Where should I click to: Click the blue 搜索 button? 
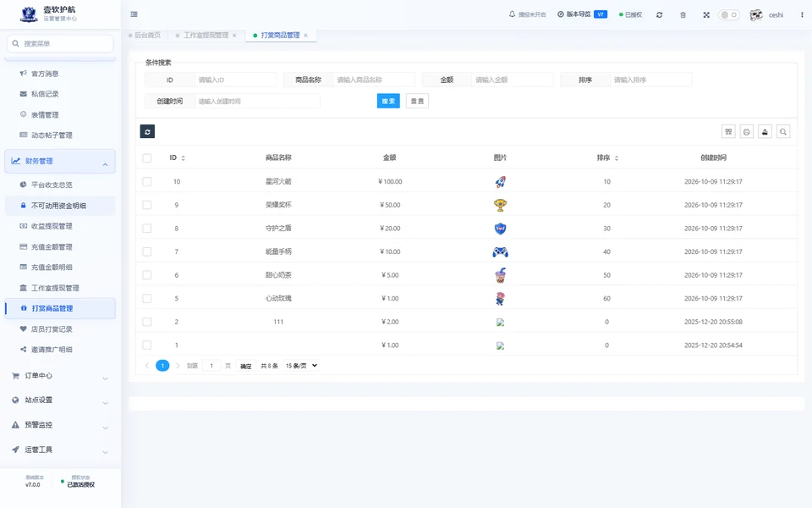pos(388,101)
